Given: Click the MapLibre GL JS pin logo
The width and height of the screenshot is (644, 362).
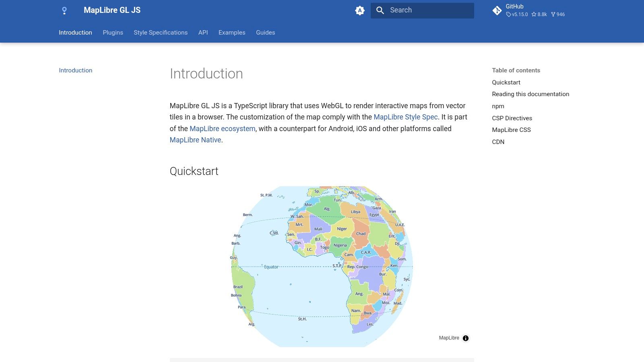Looking at the screenshot, I should (x=64, y=10).
